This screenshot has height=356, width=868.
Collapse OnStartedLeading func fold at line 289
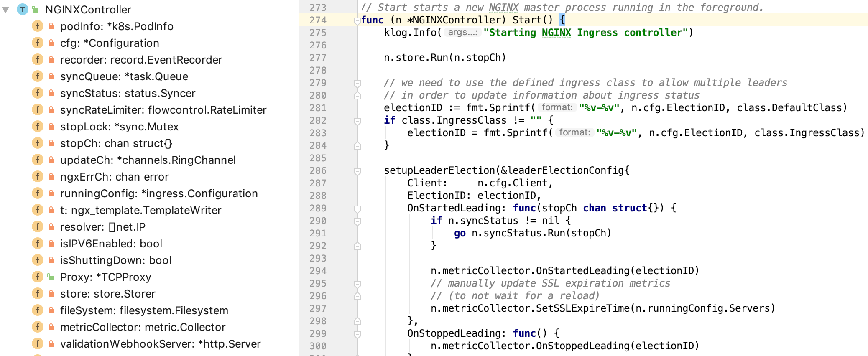point(357,209)
